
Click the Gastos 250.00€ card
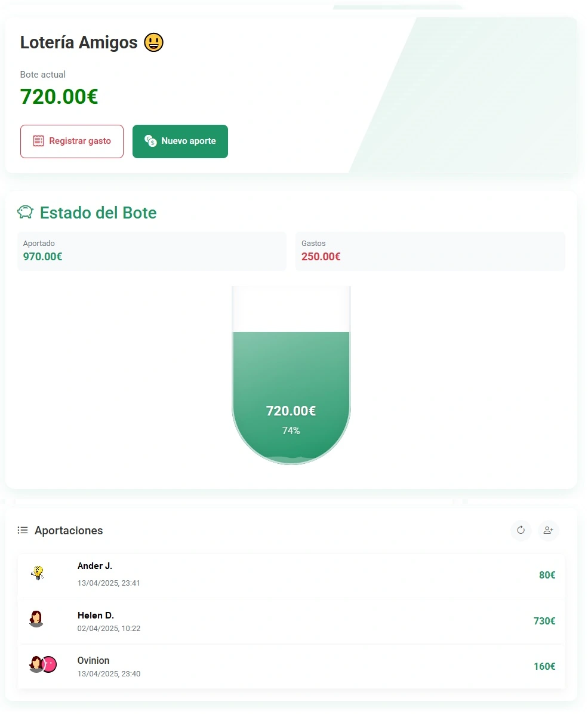[430, 251]
